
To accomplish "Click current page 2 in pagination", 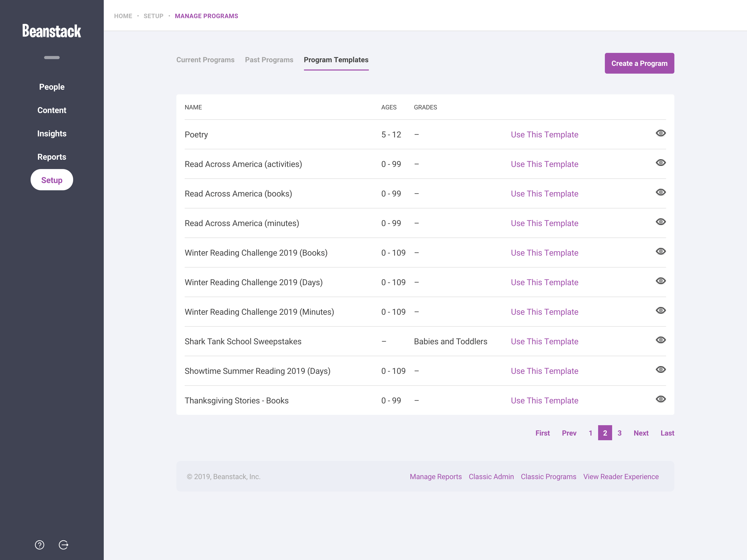I will (605, 433).
